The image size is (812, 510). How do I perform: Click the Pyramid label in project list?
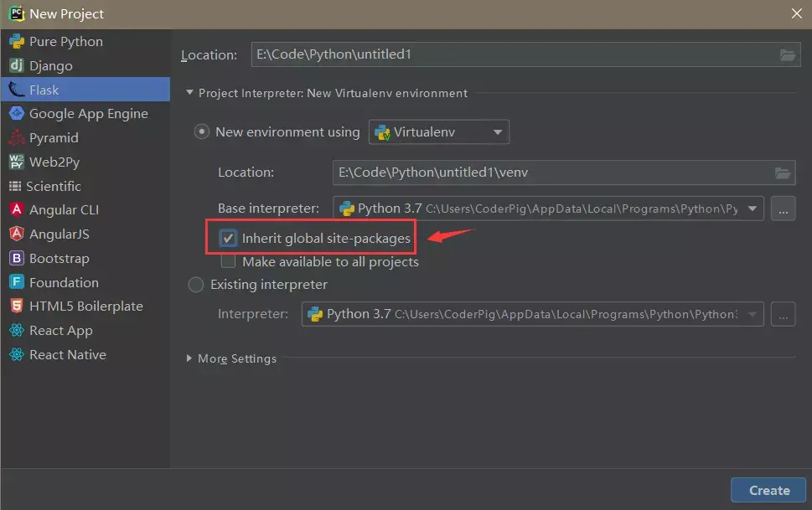[54, 138]
